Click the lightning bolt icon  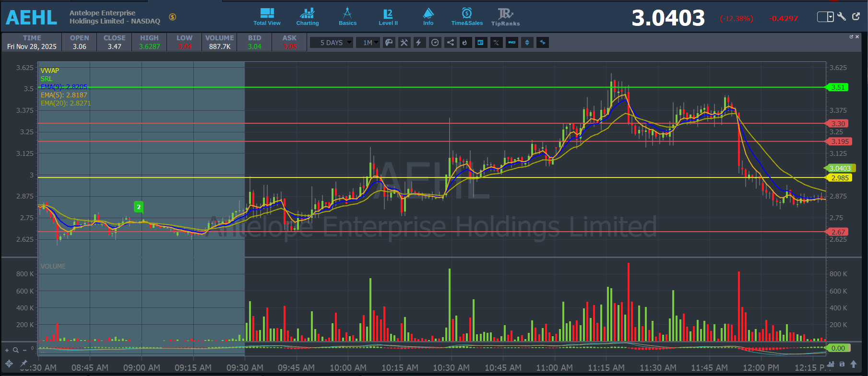tap(419, 43)
